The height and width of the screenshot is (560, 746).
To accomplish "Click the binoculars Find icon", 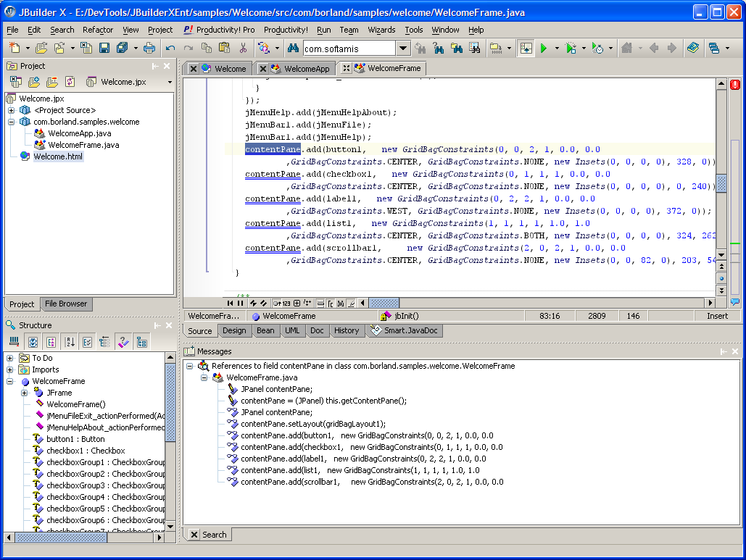I will coord(293,49).
